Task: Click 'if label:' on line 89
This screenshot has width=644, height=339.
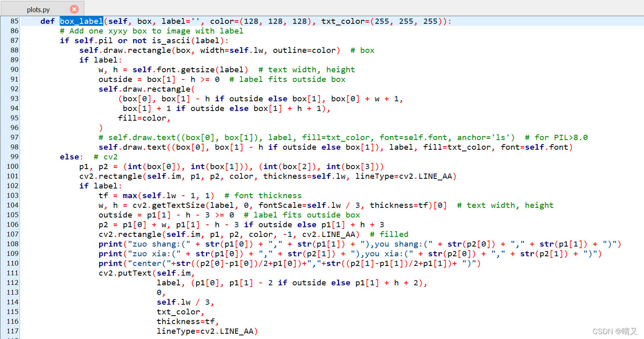Action: coord(101,60)
